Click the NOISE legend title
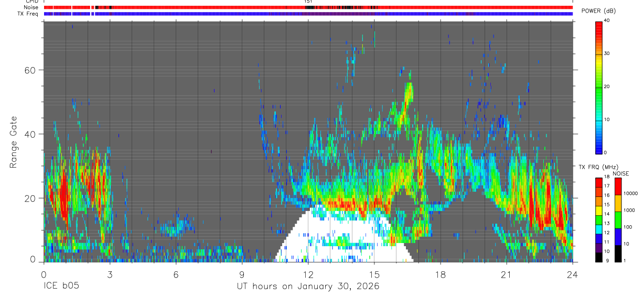The image size is (644, 297). (620, 174)
